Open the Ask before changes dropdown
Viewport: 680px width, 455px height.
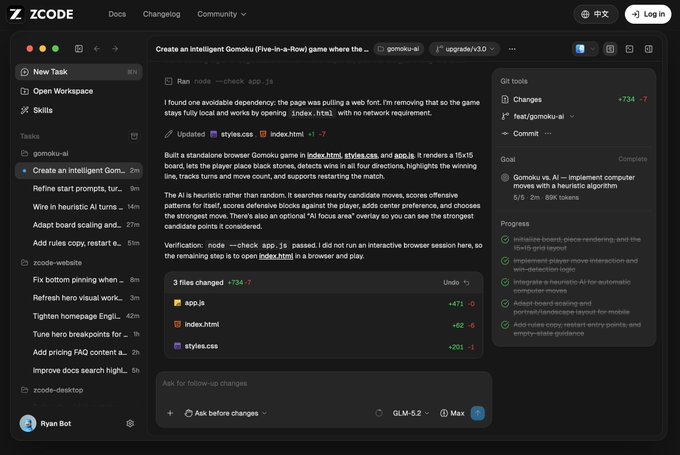226,413
